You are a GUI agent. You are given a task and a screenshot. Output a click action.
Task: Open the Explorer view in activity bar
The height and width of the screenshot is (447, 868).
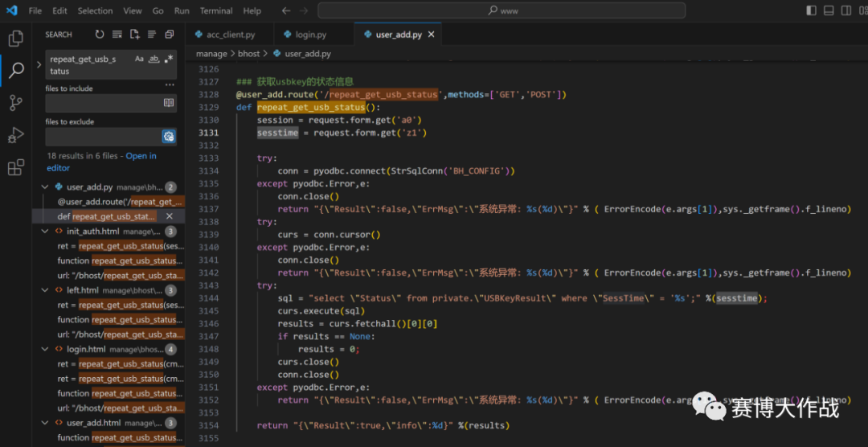(x=15, y=38)
